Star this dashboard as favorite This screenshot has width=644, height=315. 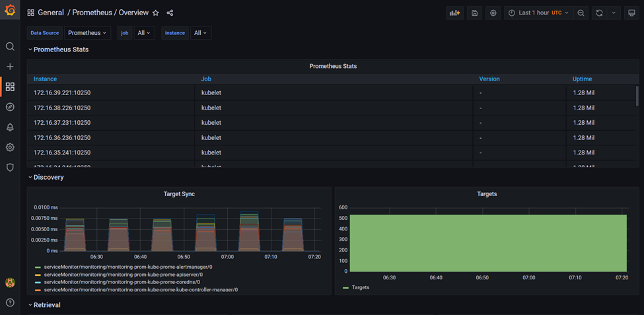coord(156,13)
